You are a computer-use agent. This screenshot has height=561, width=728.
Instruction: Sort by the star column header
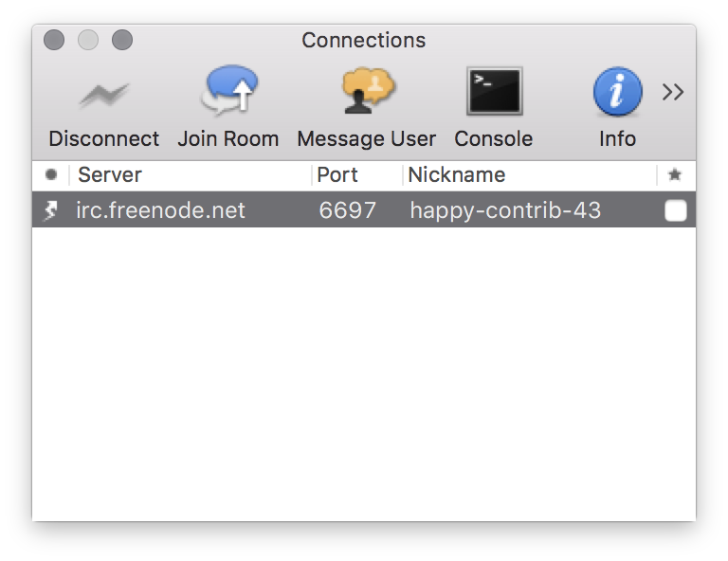pos(675,175)
